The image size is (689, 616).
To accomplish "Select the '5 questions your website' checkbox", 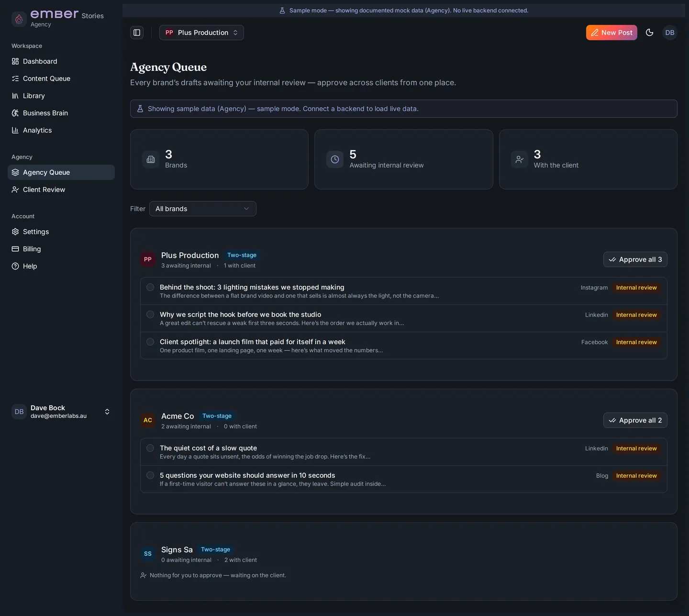I will coord(150,475).
